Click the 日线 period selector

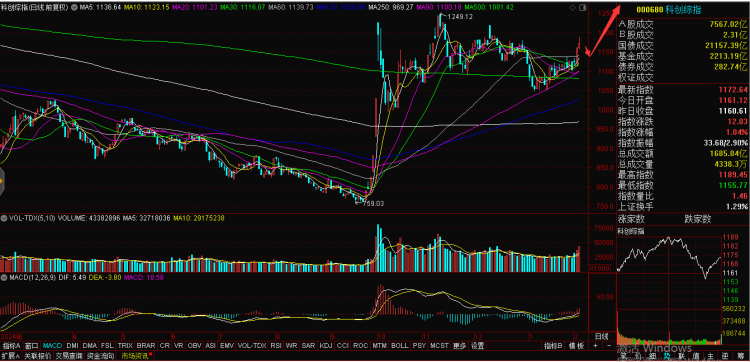tap(601, 337)
